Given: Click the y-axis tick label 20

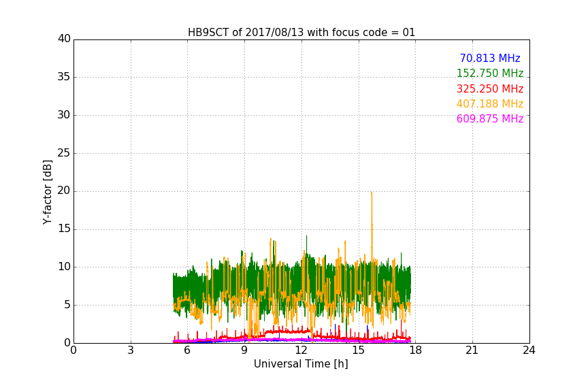Looking at the screenshot, I should coord(64,191).
